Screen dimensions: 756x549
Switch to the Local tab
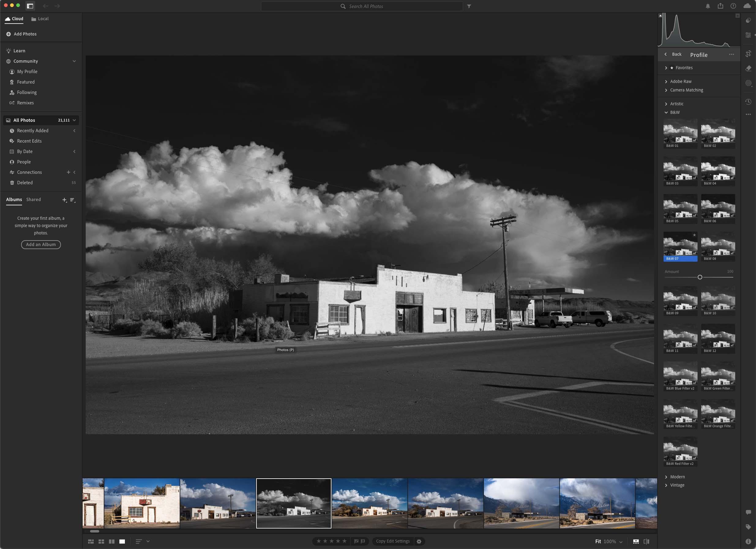(x=40, y=19)
